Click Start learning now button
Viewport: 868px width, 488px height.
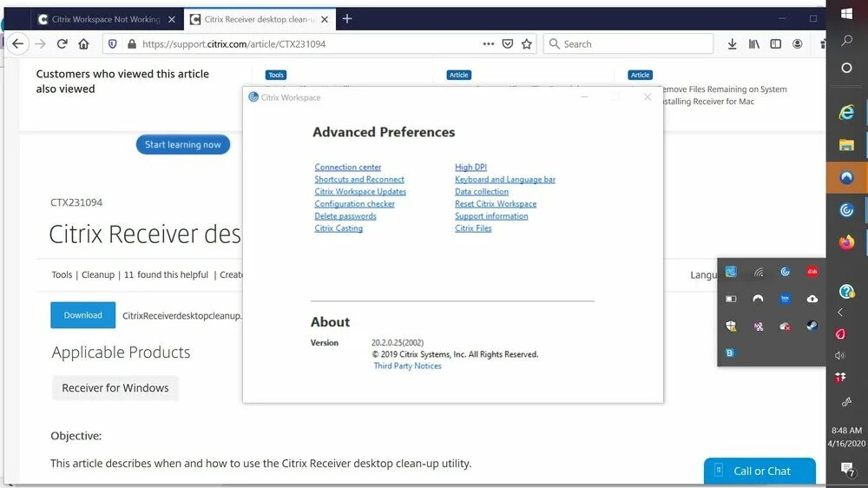tap(183, 144)
